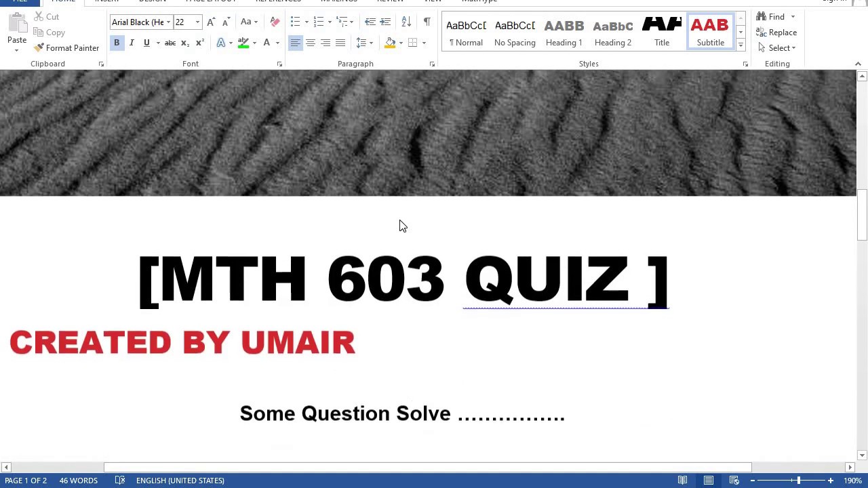This screenshot has height=488, width=868.
Task: Click the proofing errors icon
Action: [x=120, y=481]
